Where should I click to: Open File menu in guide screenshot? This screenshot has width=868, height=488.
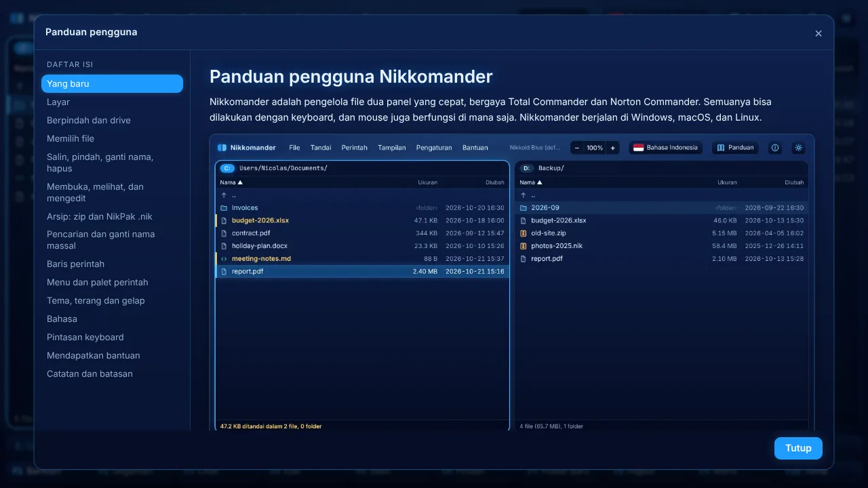[294, 148]
